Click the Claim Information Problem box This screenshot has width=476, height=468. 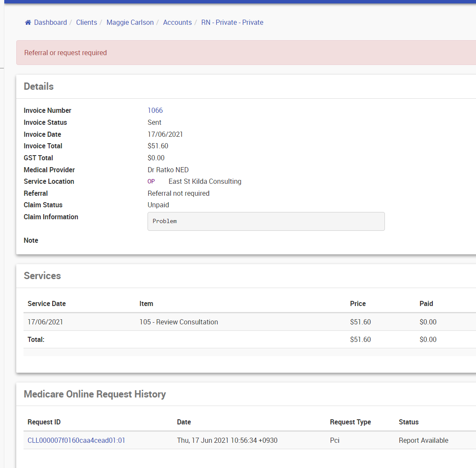266,221
